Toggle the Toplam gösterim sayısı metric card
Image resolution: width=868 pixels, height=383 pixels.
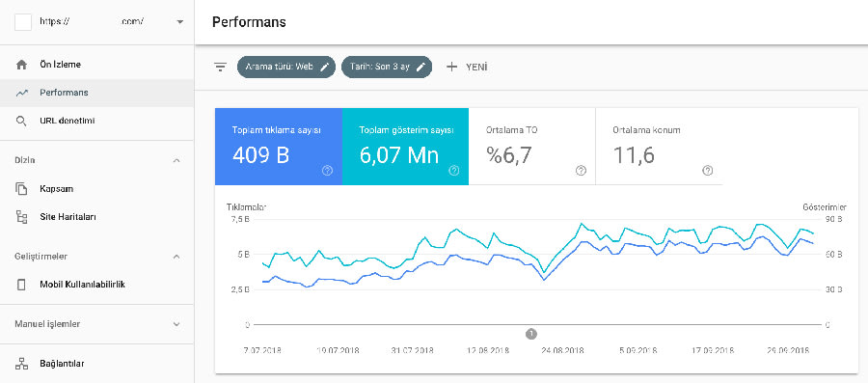(405, 147)
